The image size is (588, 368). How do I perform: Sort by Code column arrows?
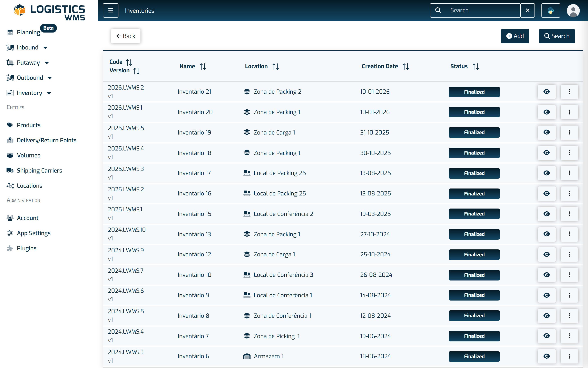[x=129, y=62]
